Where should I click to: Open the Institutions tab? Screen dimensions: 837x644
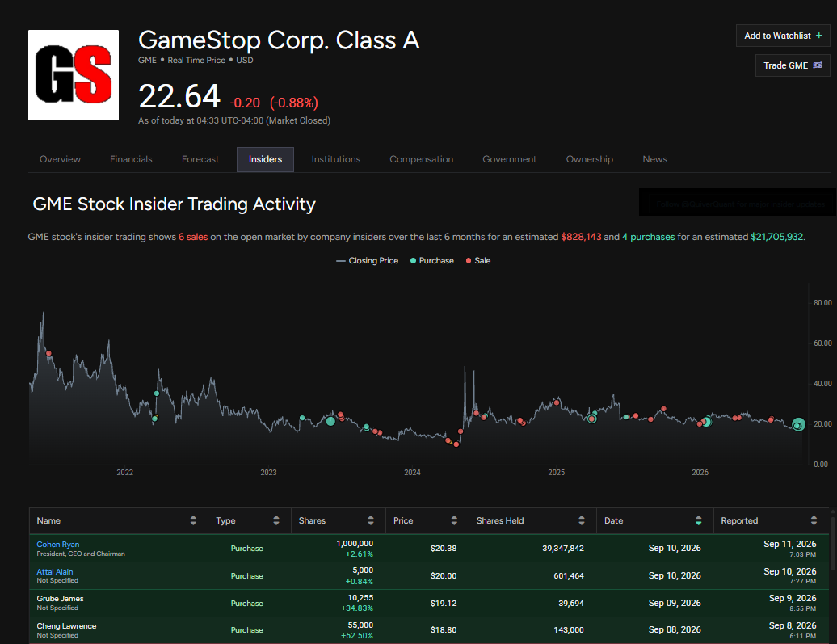pyautogui.click(x=336, y=159)
